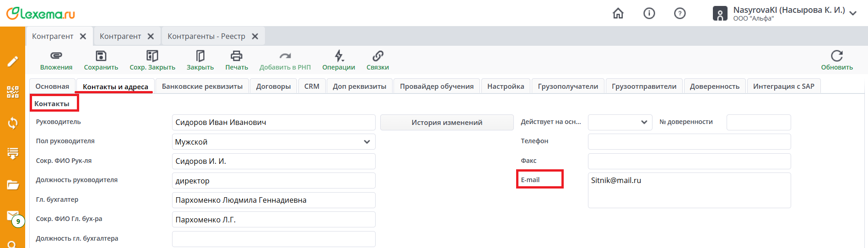Save using the Сохранить floppy icon
The width and height of the screenshot is (868, 248).
click(101, 56)
